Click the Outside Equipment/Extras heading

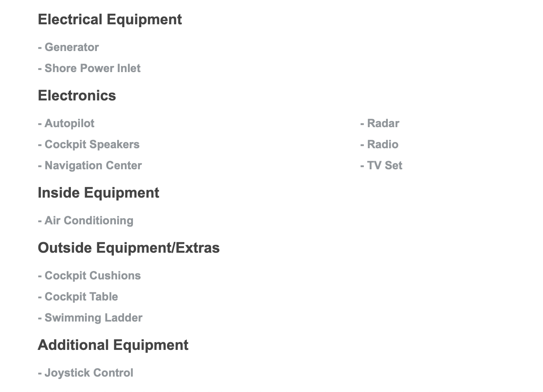click(x=129, y=248)
